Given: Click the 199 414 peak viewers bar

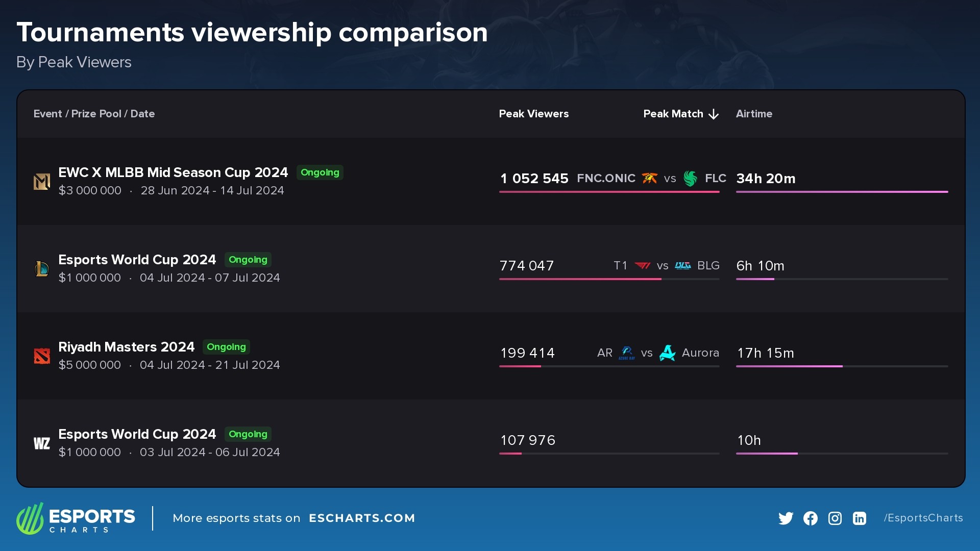Looking at the screenshot, I should [x=609, y=366].
